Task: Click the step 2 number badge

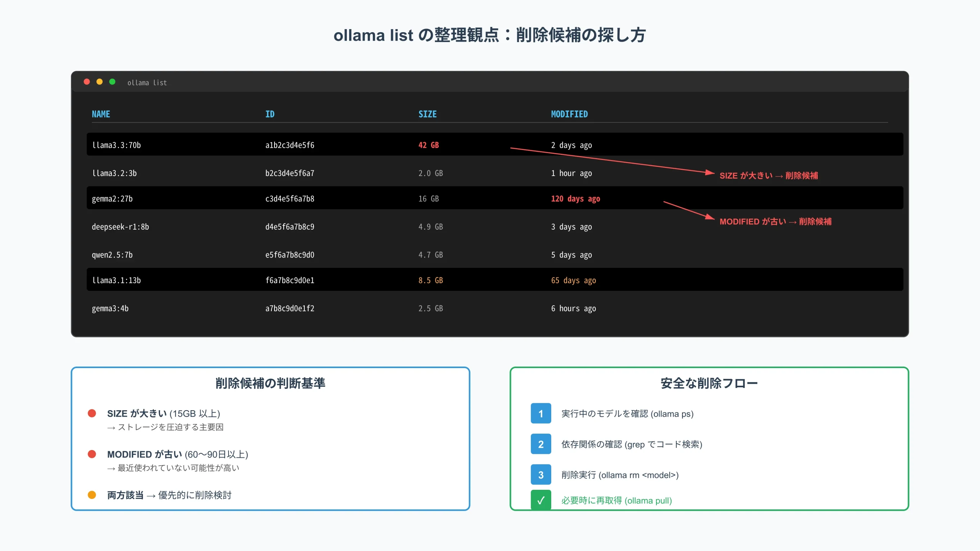Action: [x=541, y=444]
